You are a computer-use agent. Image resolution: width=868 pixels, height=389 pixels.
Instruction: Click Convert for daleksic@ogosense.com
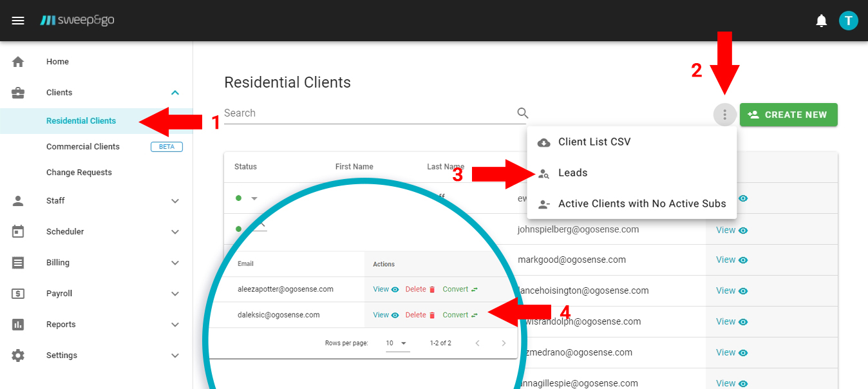pos(458,315)
